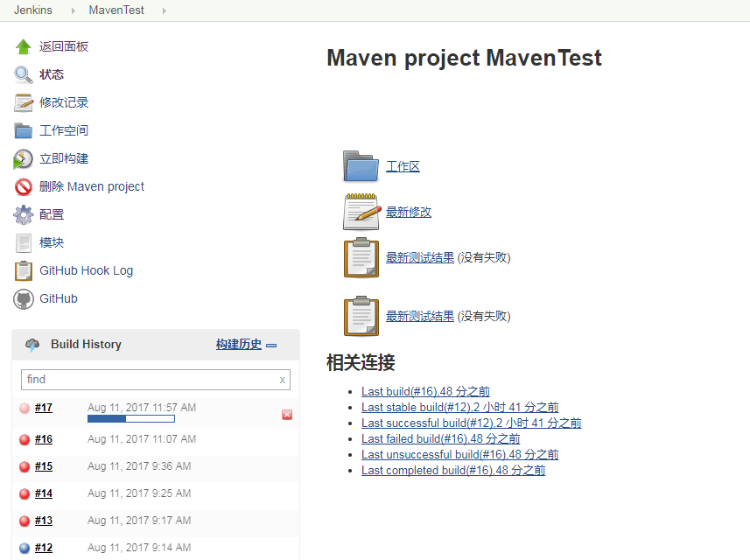Click the Aug 11, 2017 9:14 AM timestamp
750x560 pixels.
tap(139, 548)
